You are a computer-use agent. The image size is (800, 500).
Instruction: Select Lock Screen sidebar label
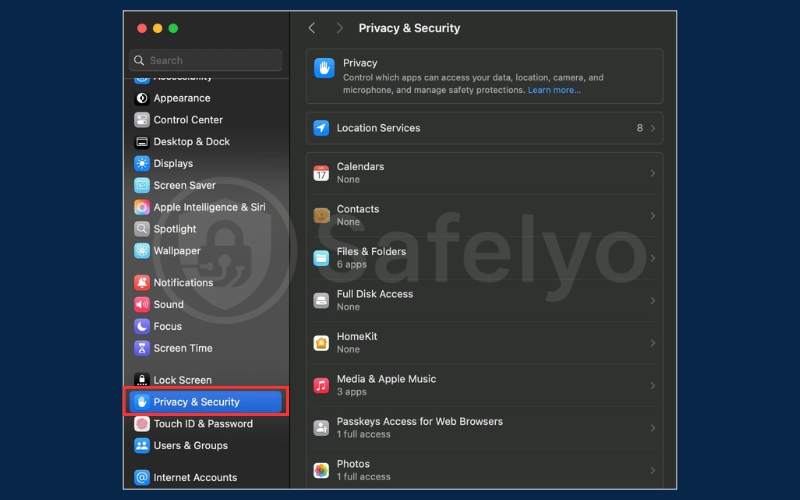tap(183, 380)
